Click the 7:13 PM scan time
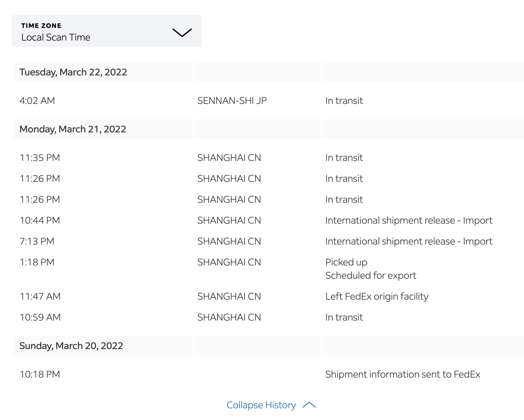Image resolution: width=524 pixels, height=420 pixels. pos(37,241)
